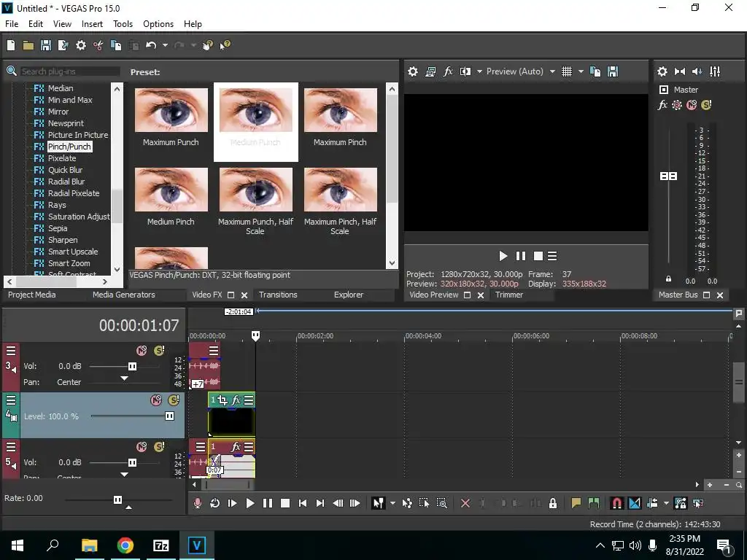The width and height of the screenshot is (747, 560).
Task: Cut selection with the scissors icon
Action: 98,45
